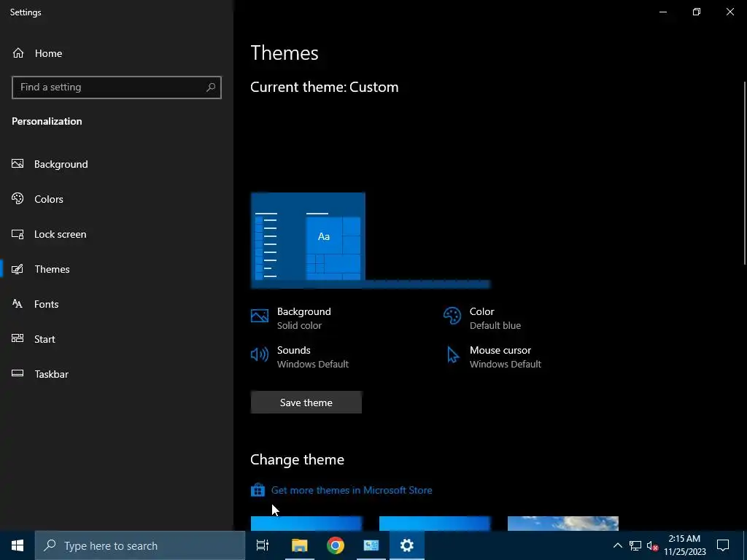
Task: Click the Mouse cursor arrow icon
Action: (452, 355)
